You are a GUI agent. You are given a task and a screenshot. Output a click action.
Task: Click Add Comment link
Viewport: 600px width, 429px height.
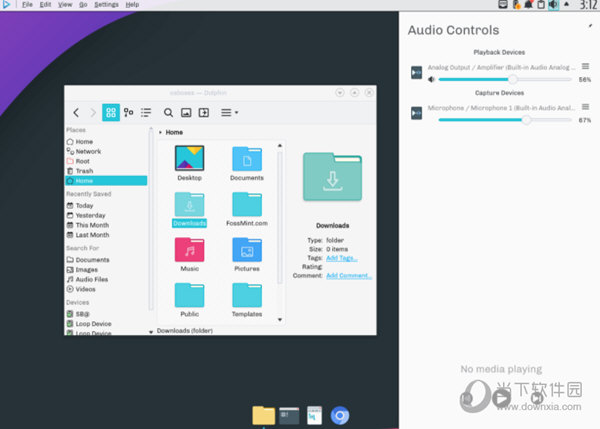(x=349, y=276)
